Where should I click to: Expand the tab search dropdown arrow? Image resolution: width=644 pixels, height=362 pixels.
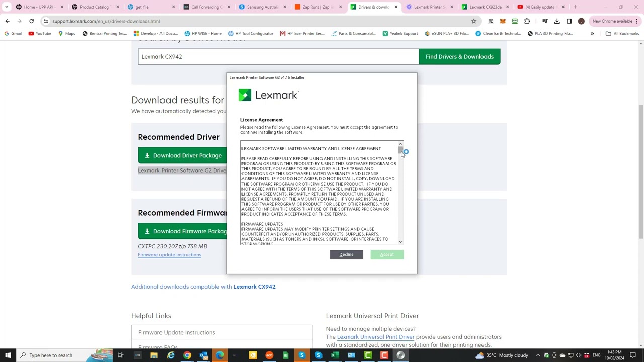7,7
